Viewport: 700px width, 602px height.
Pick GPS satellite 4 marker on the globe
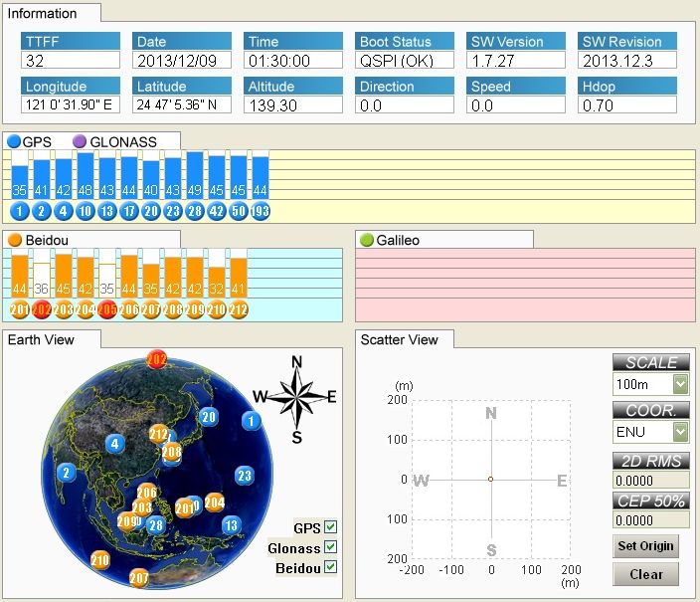coord(115,444)
